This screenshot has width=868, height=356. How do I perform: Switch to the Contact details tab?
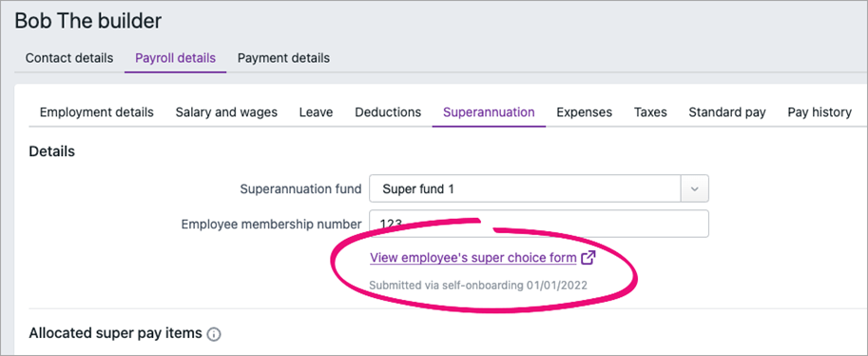click(x=69, y=58)
